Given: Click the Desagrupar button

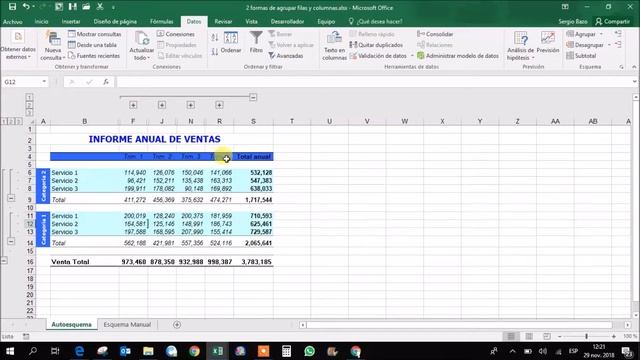Looking at the screenshot, I should (585, 45).
